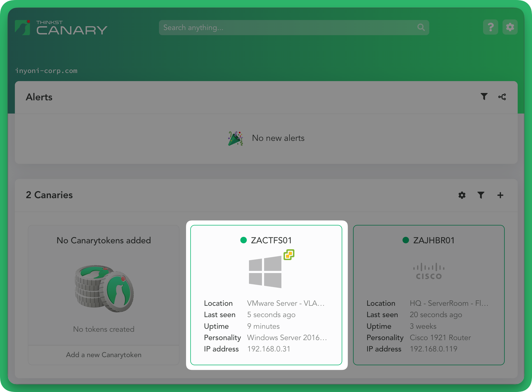The width and height of the screenshot is (532, 392).
Task: Click the inyoni-corp.com domain label
Action: click(x=46, y=71)
